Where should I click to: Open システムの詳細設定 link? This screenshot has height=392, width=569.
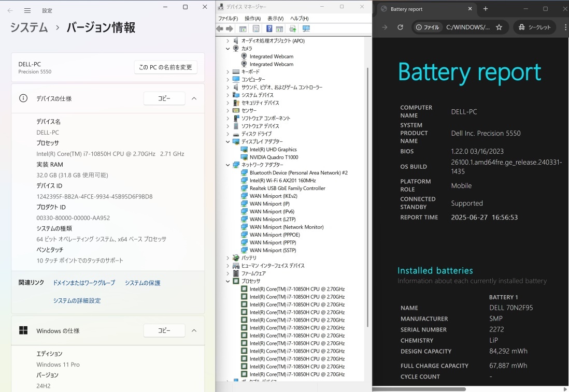(77, 300)
